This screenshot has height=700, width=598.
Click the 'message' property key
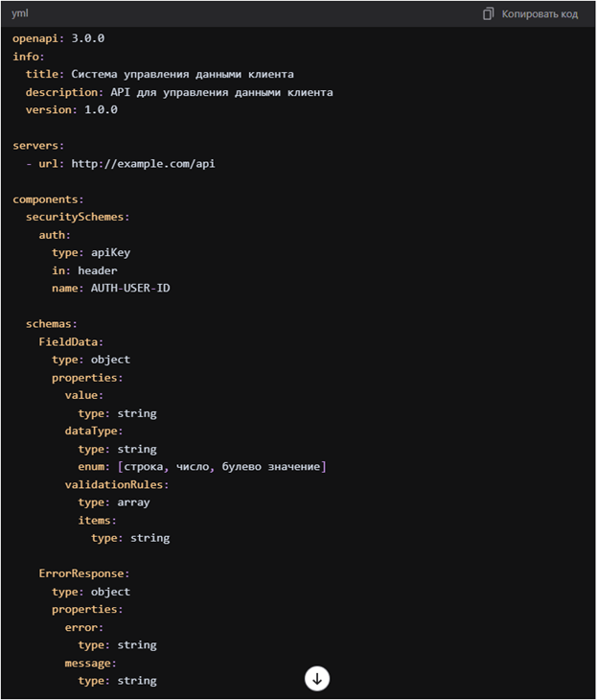(87, 664)
